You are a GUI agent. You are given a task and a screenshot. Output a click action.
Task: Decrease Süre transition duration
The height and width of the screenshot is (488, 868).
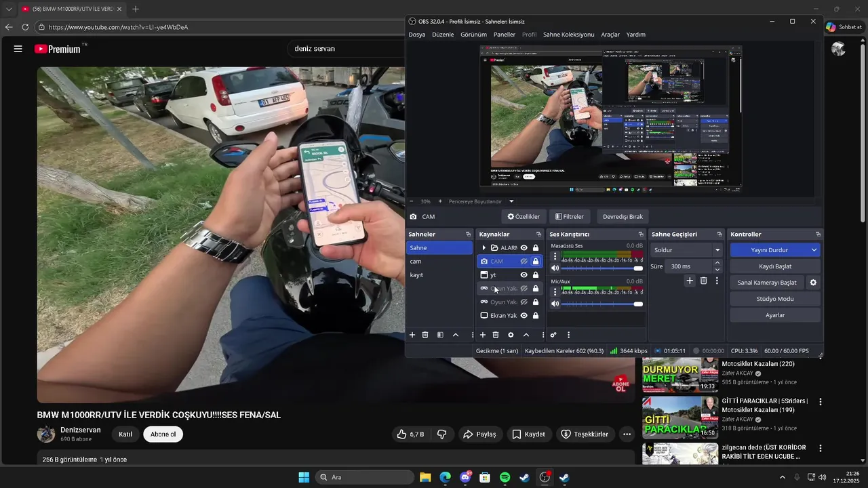(717, 270)
